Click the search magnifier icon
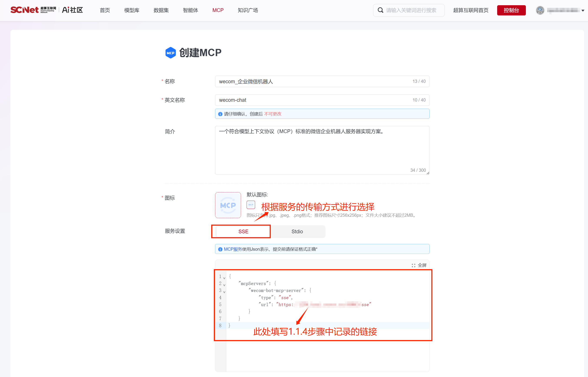This screenshot has width=588, height=377. [380, 10]
